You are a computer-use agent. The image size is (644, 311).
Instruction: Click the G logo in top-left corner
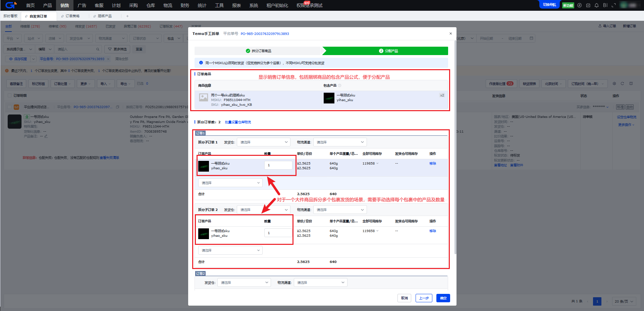[x=11, y=5]
